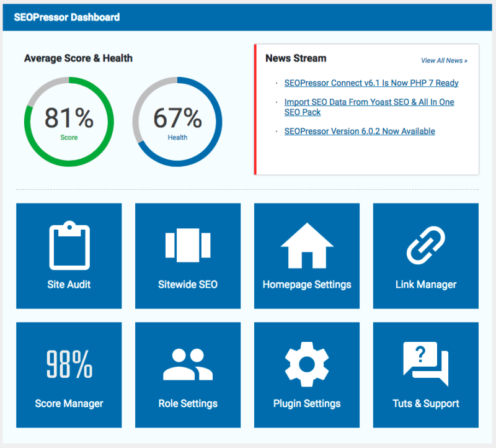The image size is (496, 448).
Task: Click the green Score caption
Action: tap(69, 137)
